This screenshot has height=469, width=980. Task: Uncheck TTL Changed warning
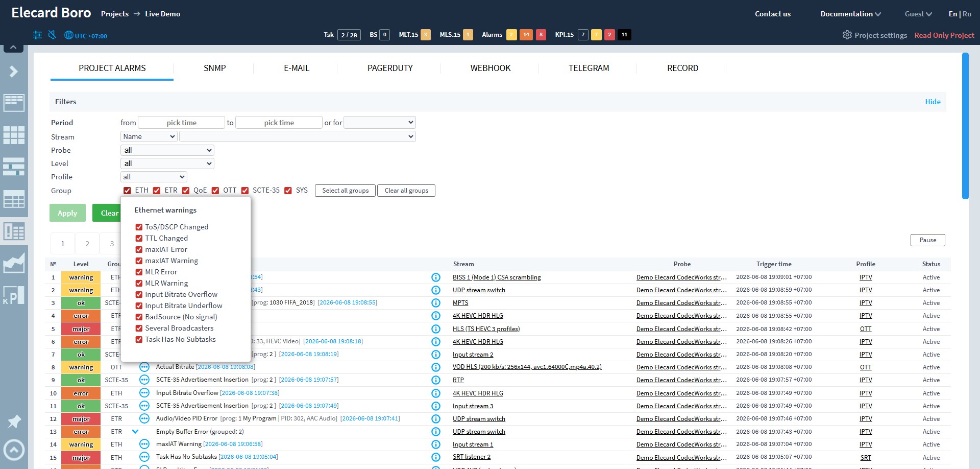coord(139,238)
